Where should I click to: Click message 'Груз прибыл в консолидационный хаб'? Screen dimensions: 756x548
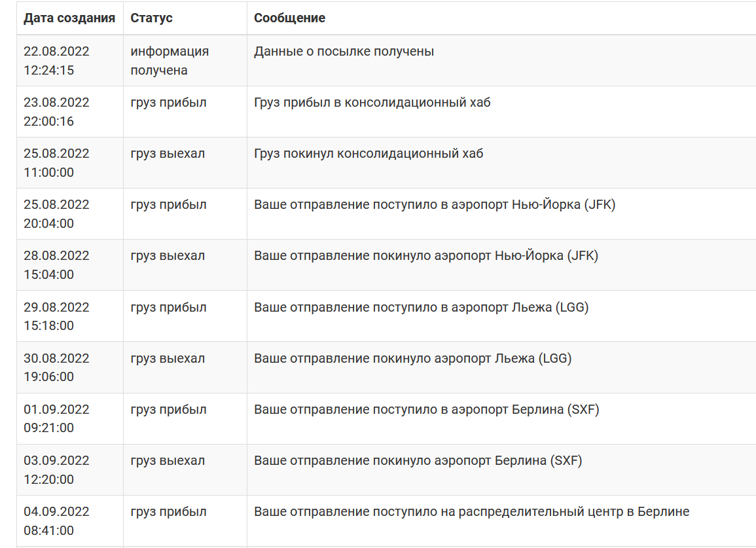coord(372,103)
